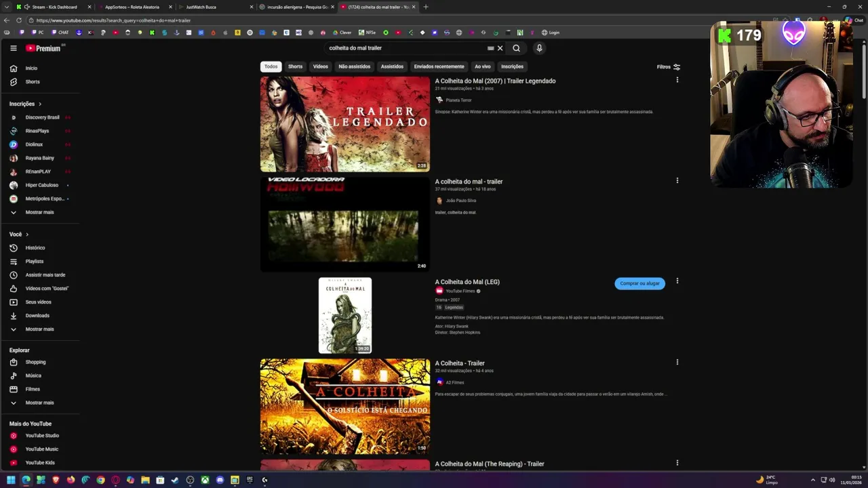Open the on-screen keyboard icon in search box
Screen dimensions: 868x488
tap(490, 48)
